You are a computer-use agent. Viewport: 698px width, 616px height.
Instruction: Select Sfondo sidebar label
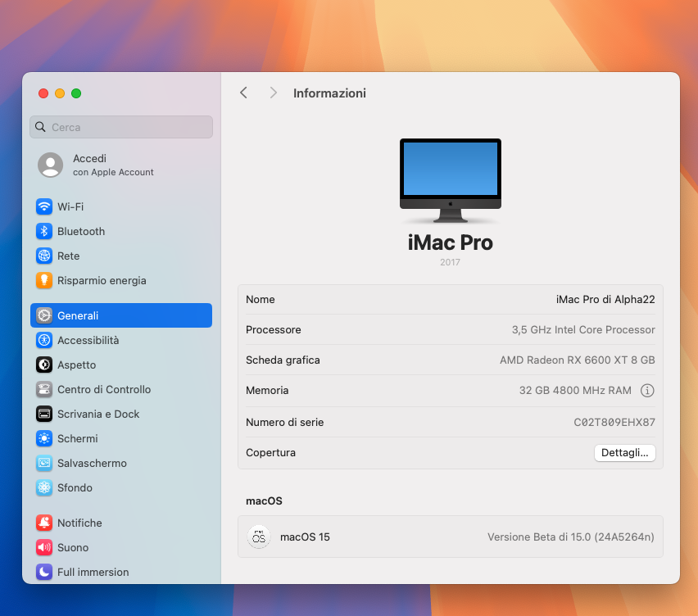(x=75, y=488)
